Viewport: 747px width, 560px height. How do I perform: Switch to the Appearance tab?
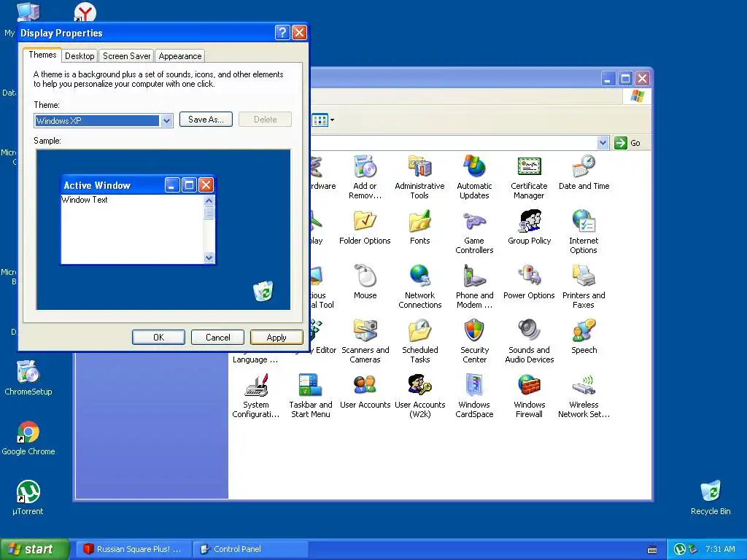click(180, 55)
